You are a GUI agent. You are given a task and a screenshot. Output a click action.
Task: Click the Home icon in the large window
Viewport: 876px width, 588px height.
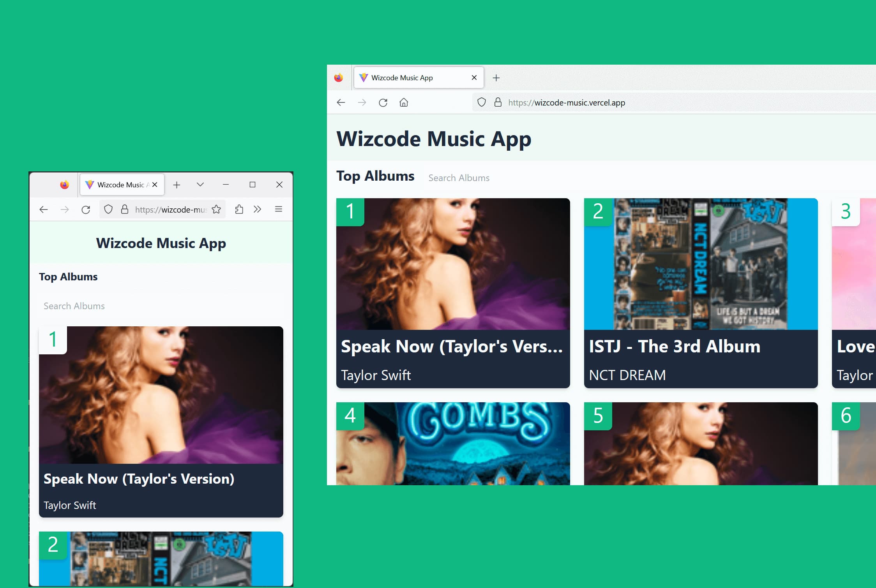pyautogui.click(x=404, y=102)
